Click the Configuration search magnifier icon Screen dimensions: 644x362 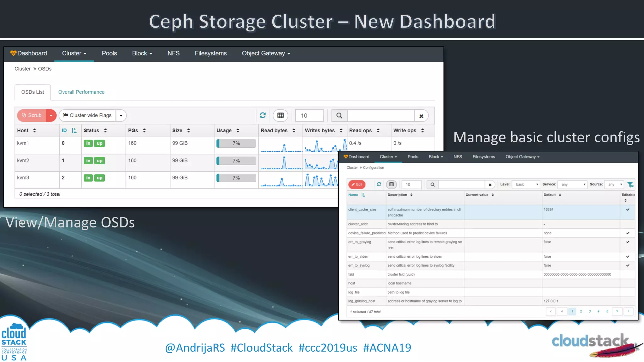(433, 184)
